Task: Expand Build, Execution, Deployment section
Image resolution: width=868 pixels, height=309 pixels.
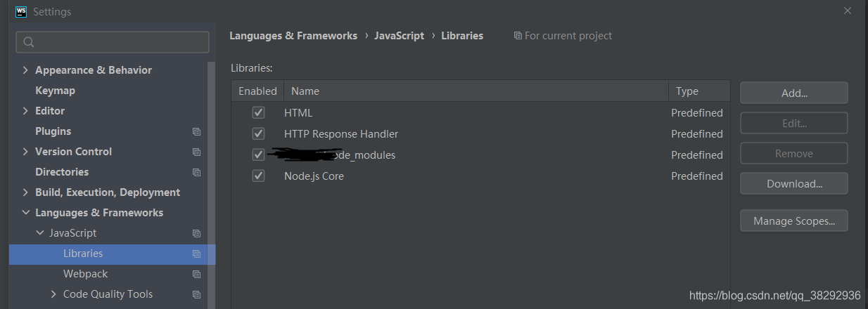Action: point(25,192)
